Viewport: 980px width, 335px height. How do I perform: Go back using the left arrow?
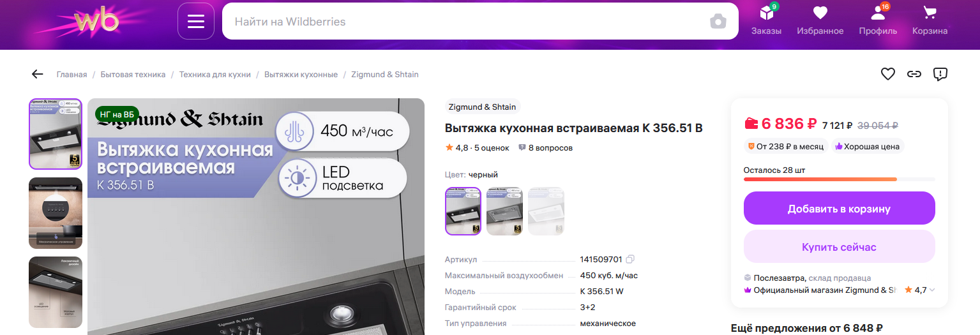click(37, 74)
